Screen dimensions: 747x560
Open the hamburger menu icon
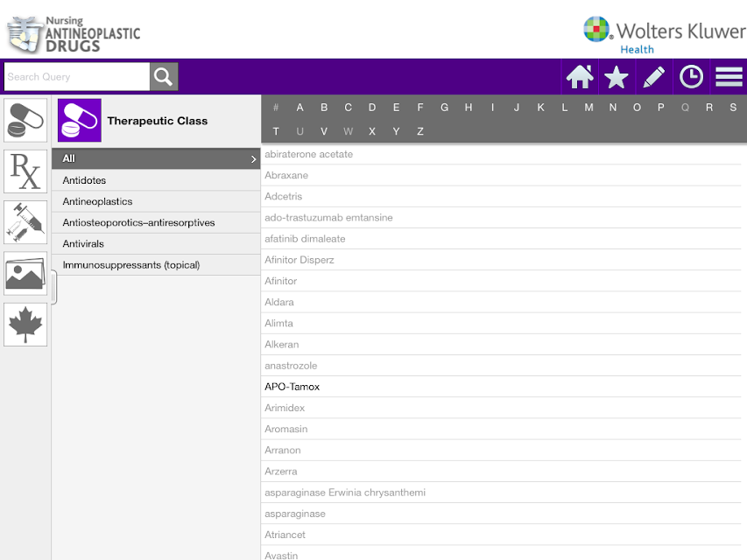pos(729,77)
